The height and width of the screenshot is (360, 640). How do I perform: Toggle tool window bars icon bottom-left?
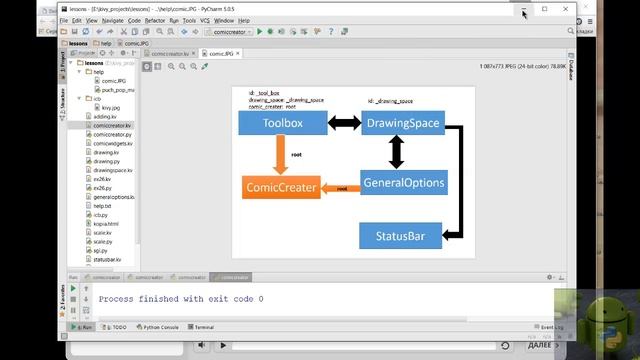tap(64, 336)
